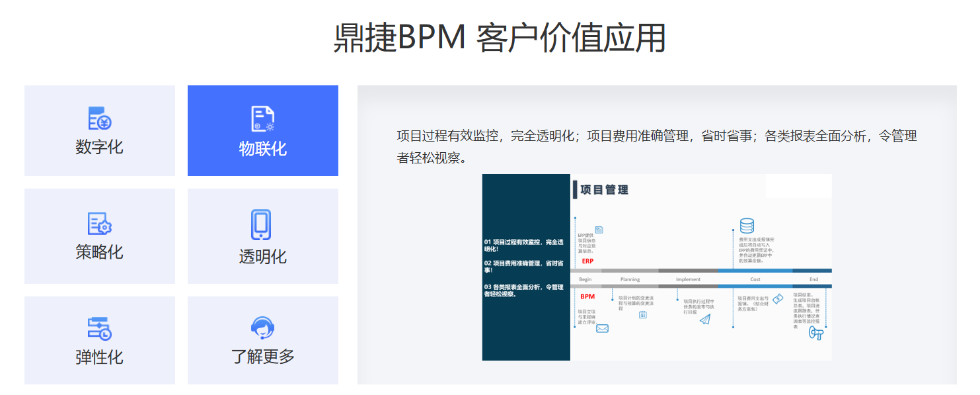Click the megaphone icon in the diagram
This screenshot has height=395, width=980.
[x=816, y=333]
